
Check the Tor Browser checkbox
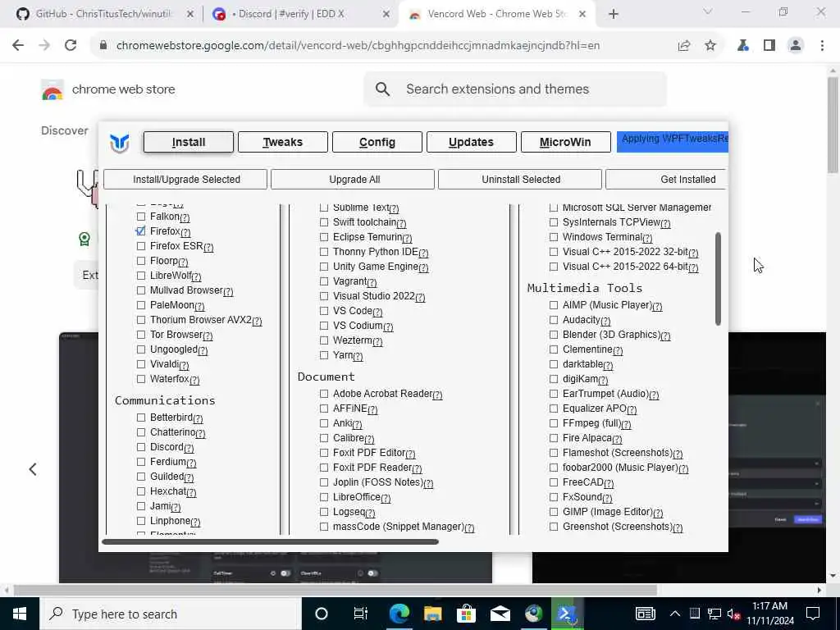pos(141,335)
